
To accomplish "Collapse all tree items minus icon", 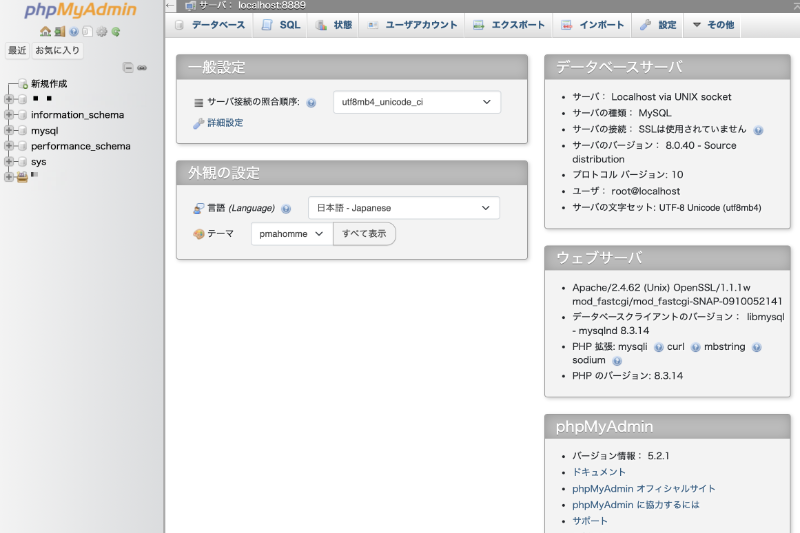I will pyautogui.click(x=128, y=67).
